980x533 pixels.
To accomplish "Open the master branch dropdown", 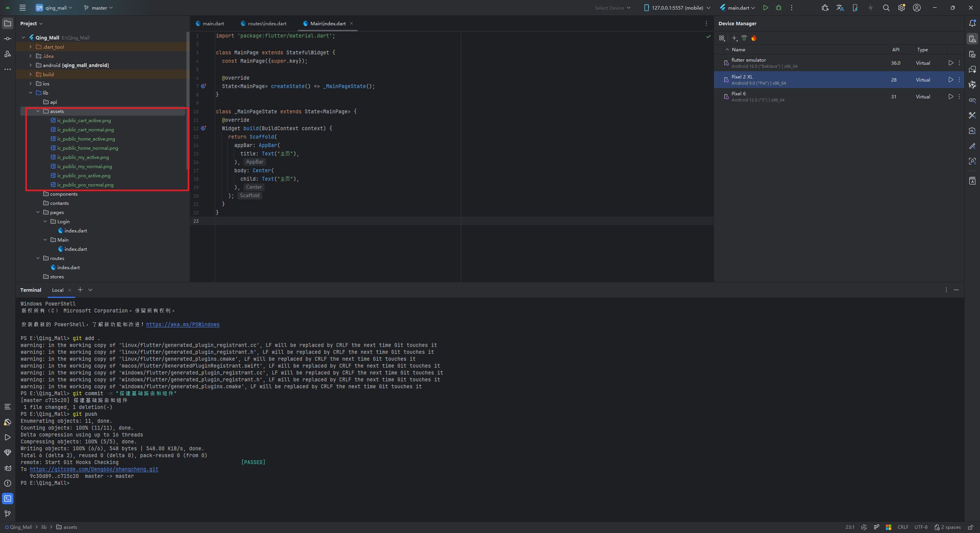I will click(98, 8).
